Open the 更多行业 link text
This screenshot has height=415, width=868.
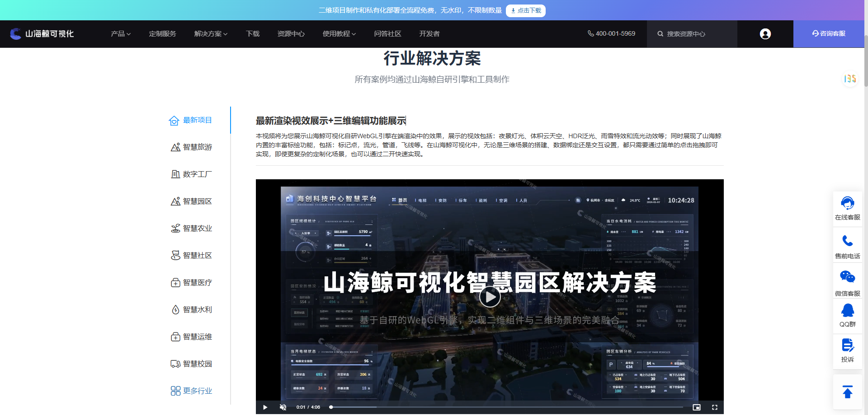point(198,391)
